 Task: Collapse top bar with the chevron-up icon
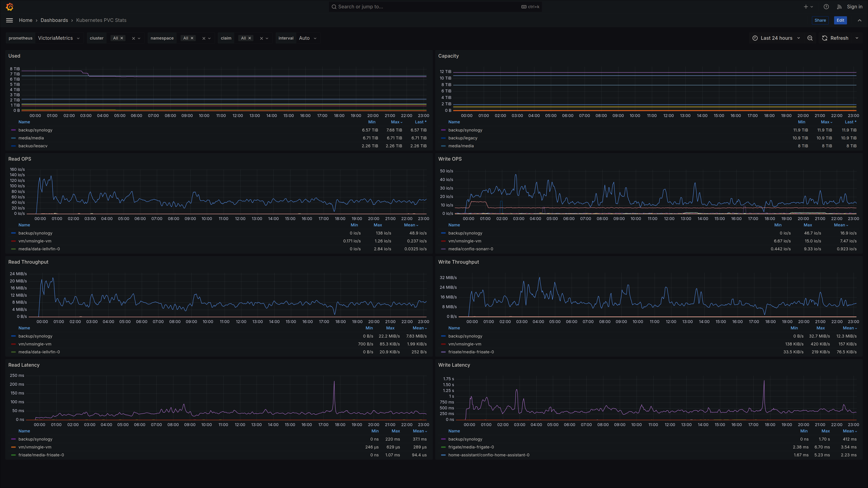coord(859,20)
